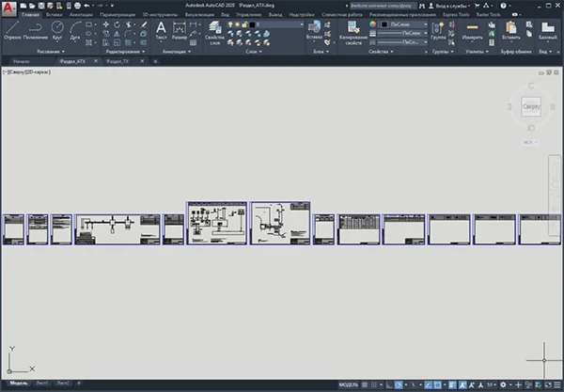Select the Круг (Circle) tool
This screenshot has height=392, width=564.
57,29
